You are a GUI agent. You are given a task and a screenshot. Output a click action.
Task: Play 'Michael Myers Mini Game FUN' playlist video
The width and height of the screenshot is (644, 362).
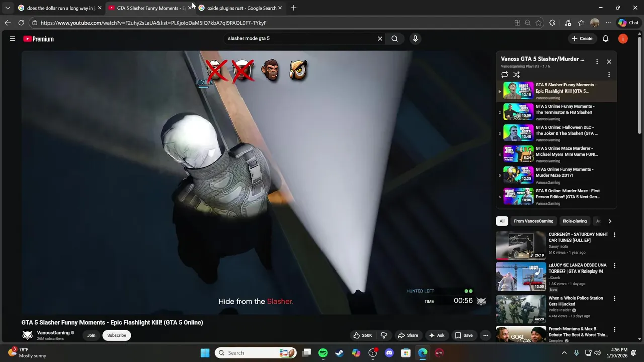pyautogui.click(x=556, y=154)
